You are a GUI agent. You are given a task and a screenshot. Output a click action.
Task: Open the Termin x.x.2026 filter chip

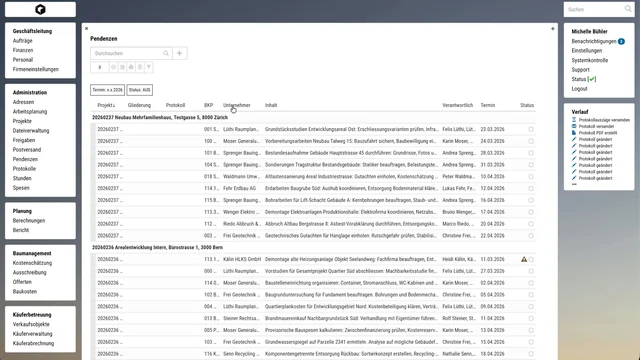click(107, 90)
